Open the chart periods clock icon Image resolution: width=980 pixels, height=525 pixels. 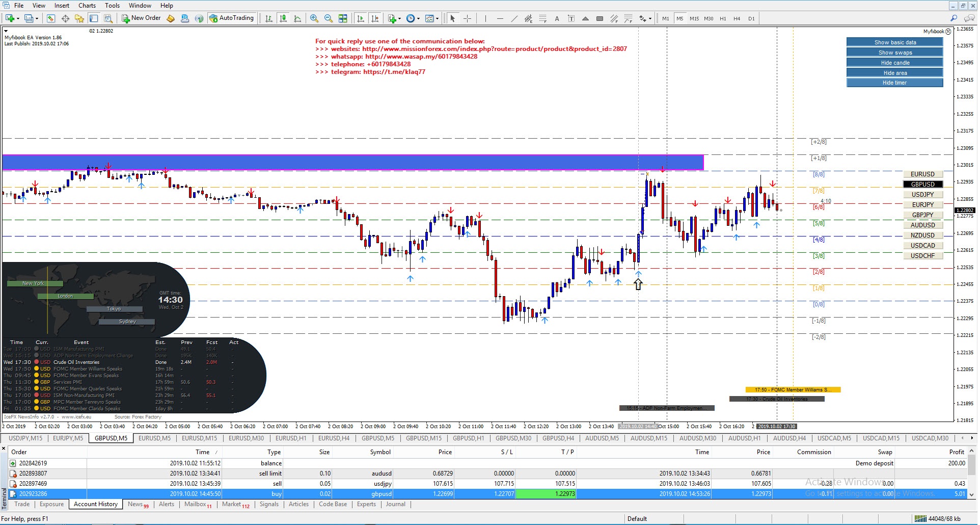point(410,18)
